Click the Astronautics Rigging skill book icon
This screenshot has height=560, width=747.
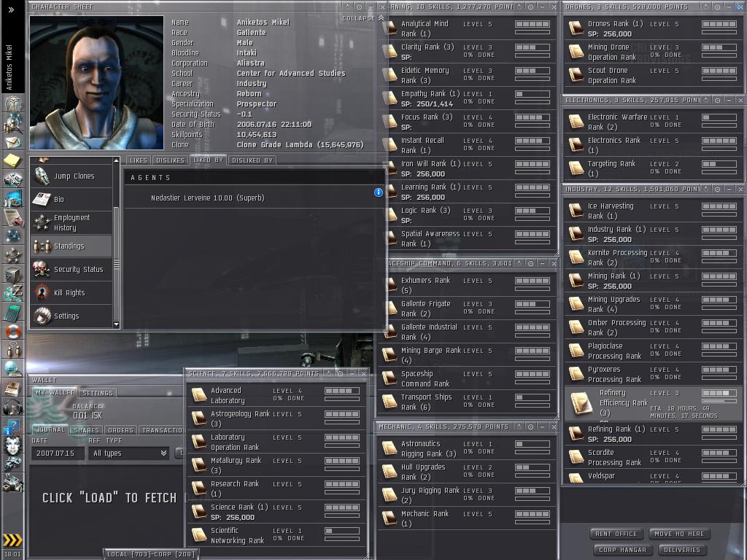[390, 448]
